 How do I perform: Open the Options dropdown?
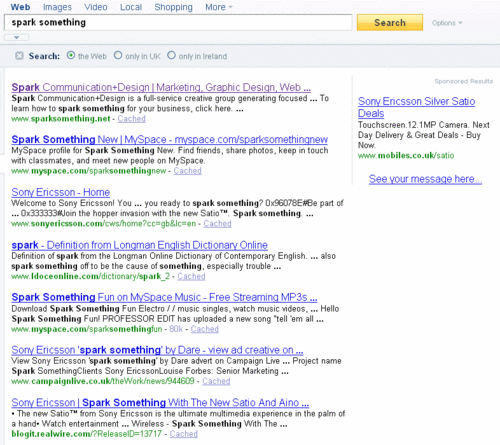447,23
